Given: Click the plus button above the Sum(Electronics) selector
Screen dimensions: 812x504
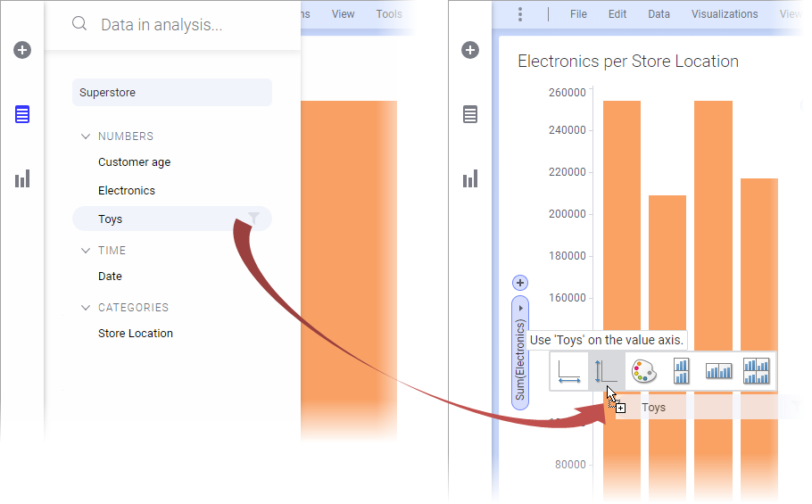Looking at the screenshot, I should click(x=520, y=283).
